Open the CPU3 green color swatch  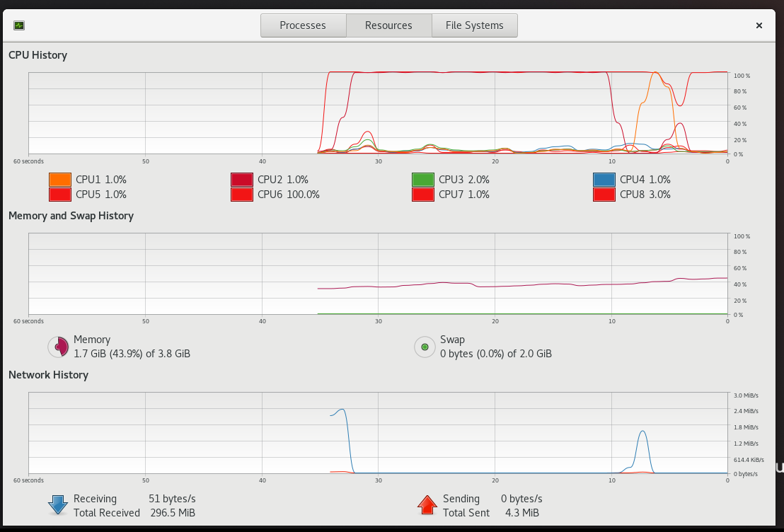(x=423, y=180)
